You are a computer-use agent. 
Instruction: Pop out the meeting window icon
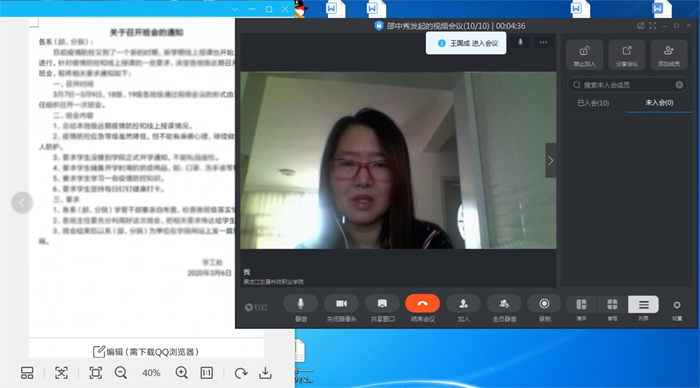pos(641,26)
